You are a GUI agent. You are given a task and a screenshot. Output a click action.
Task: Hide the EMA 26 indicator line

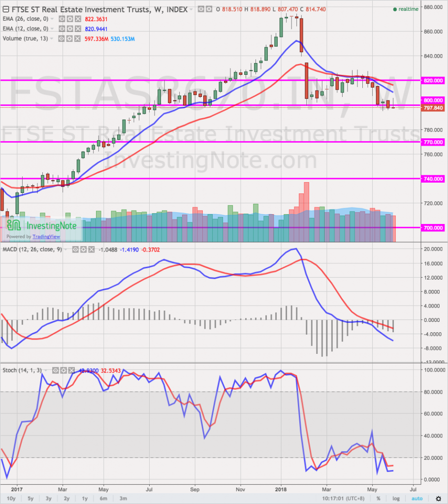[x=62, y=18]
